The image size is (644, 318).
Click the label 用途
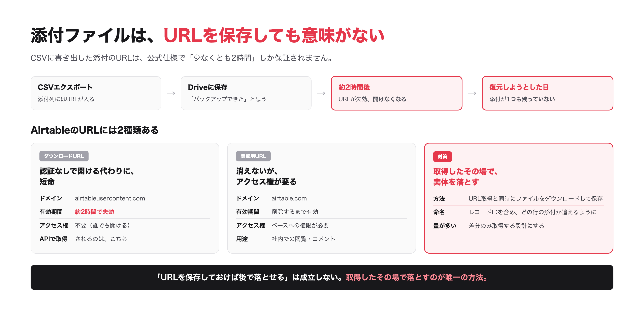pos(242,239)
